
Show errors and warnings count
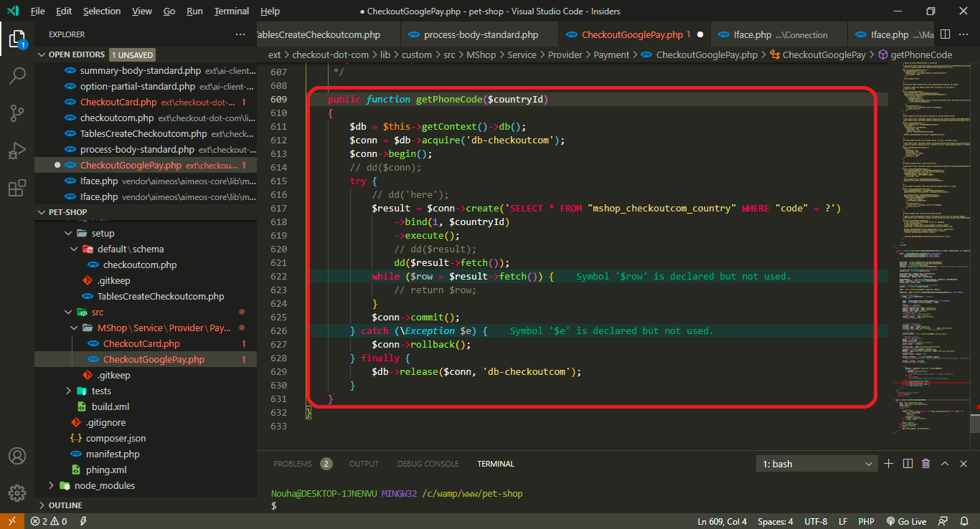click(x=48, y=522)
